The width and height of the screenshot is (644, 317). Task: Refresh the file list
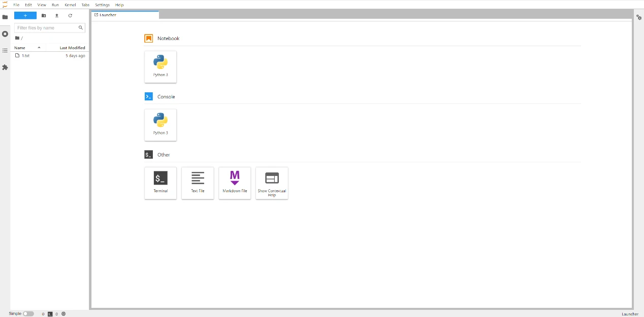pos(70,16)
